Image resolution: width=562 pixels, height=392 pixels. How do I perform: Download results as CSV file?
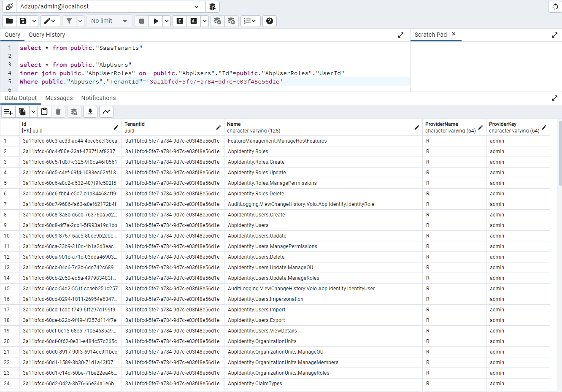90,112
